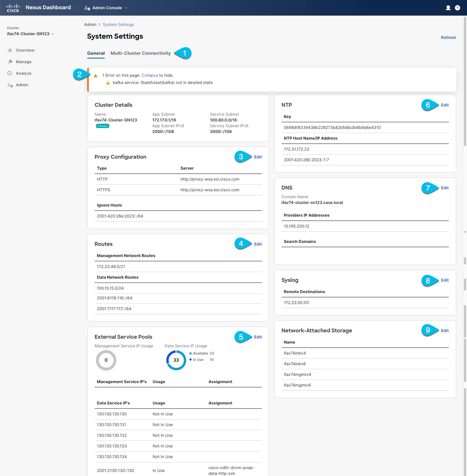Viewport: 467px width, 476px height.
Task: Refresh the System Settings page
Action: click(x=448, y=38)
